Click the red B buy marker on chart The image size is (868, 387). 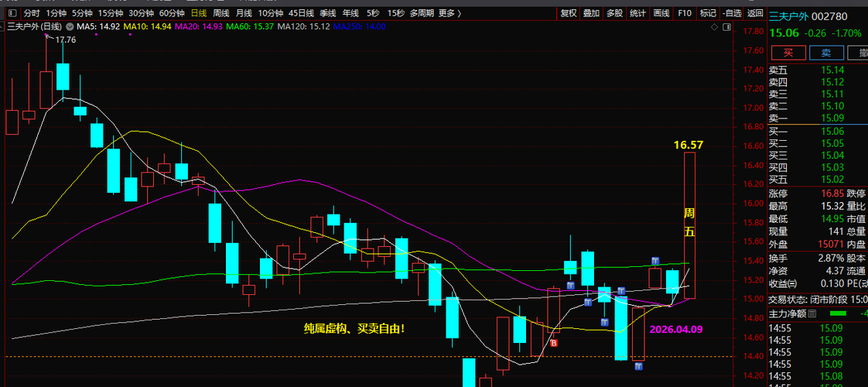pos(554,343)
